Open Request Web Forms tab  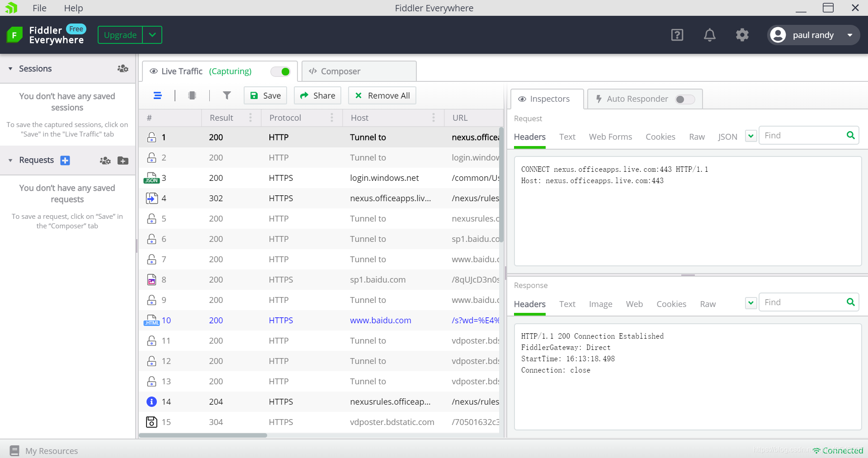[610, 137]
